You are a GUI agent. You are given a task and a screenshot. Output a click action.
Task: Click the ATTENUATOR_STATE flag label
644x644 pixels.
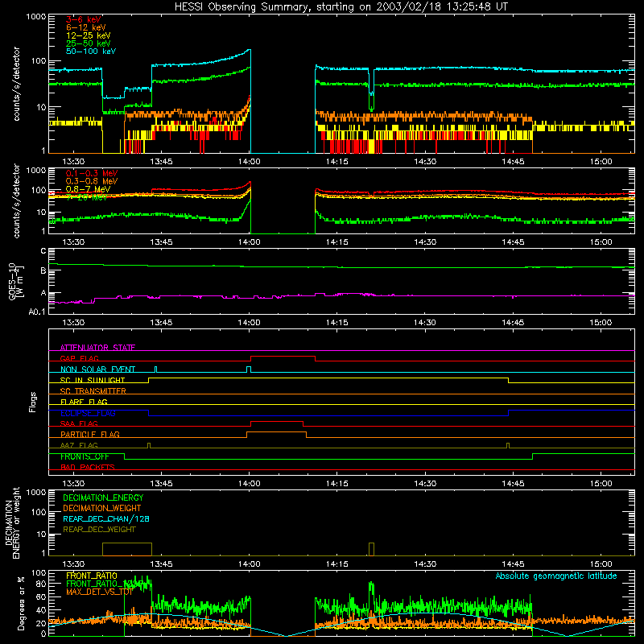(97, 348)
